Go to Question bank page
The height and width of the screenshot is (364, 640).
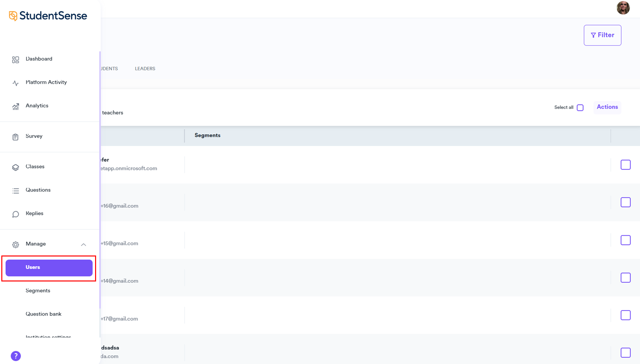43,314
